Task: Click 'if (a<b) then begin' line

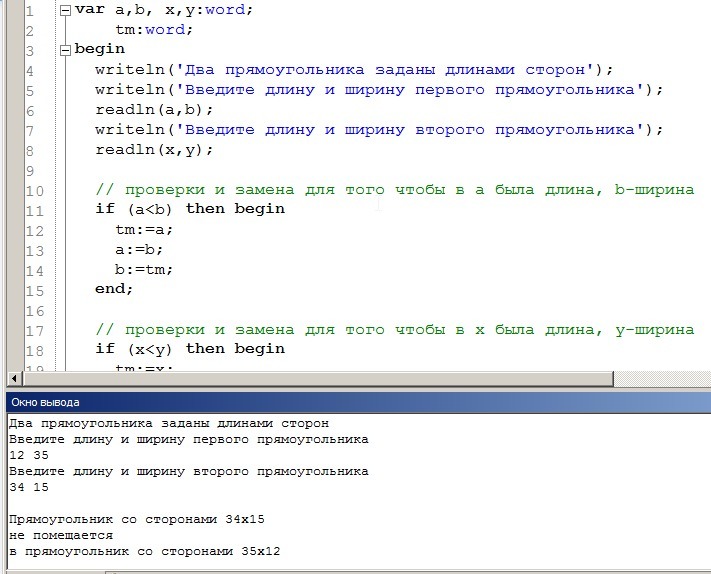Action: click(x=190, y=209)
